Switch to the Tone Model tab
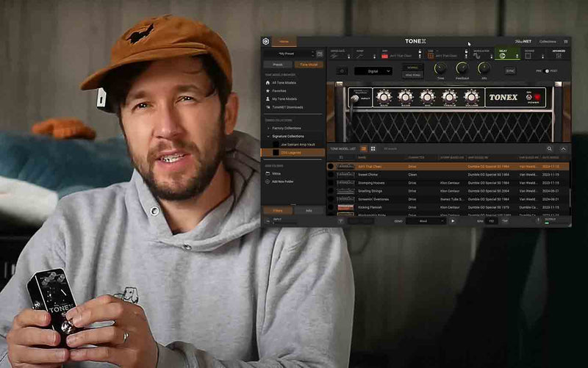The image size is (588, 368). pyautogui.click(x=309, y=65)
